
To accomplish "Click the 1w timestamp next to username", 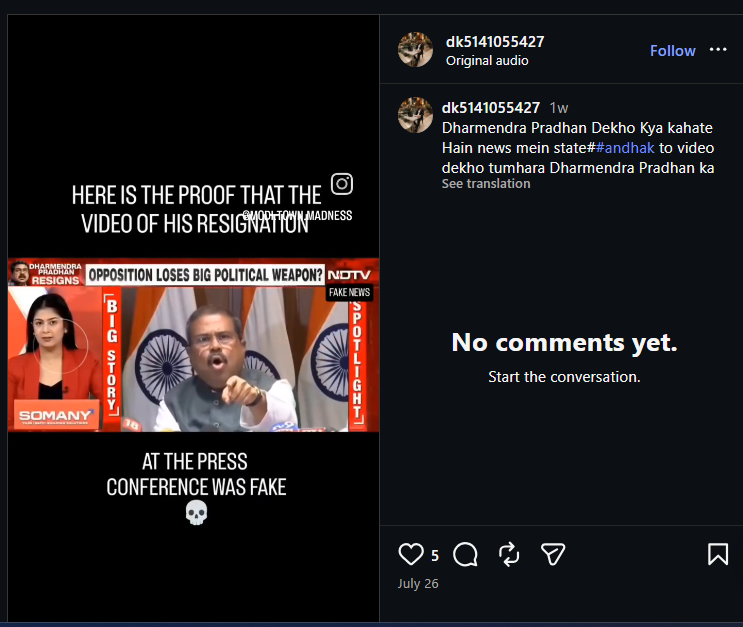I will point(559,108).
